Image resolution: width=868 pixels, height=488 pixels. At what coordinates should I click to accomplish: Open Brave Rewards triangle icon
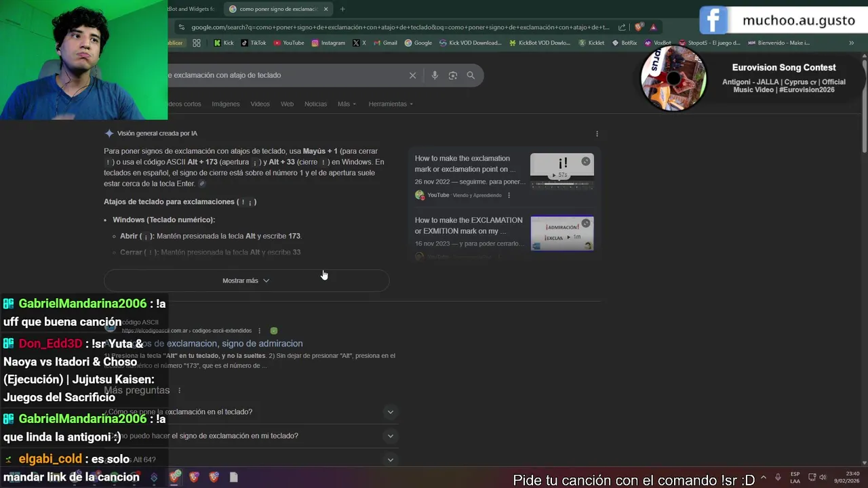click(653, 27)
